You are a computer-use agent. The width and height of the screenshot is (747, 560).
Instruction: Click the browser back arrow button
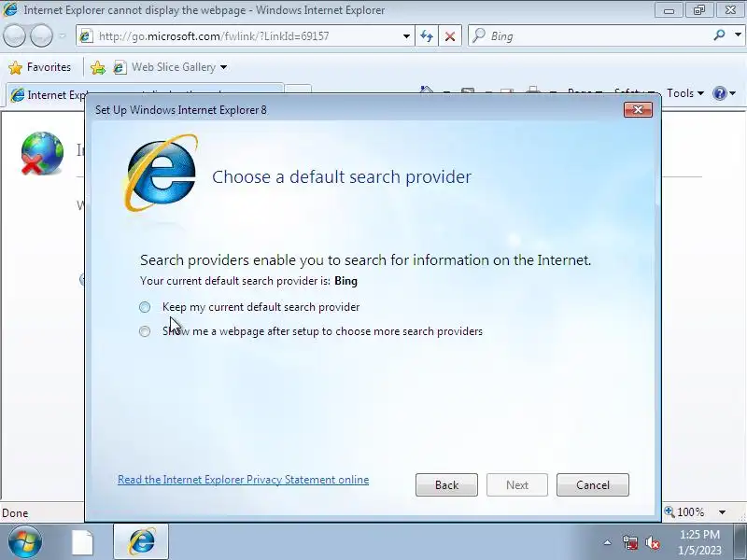[14, 35]
